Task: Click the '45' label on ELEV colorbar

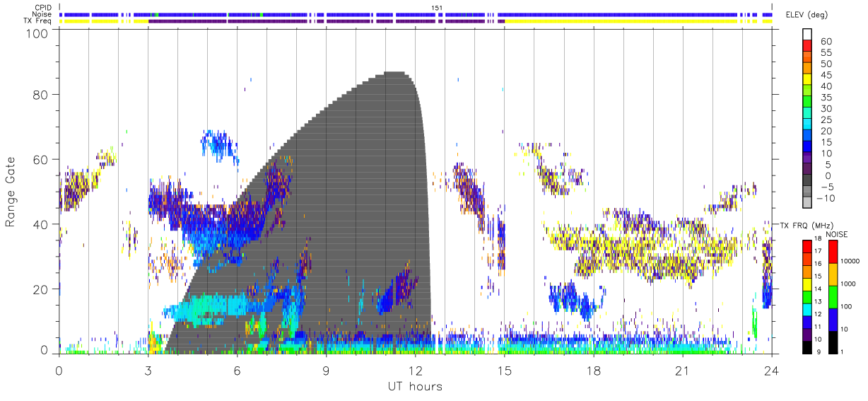Action: click(827, 75)
